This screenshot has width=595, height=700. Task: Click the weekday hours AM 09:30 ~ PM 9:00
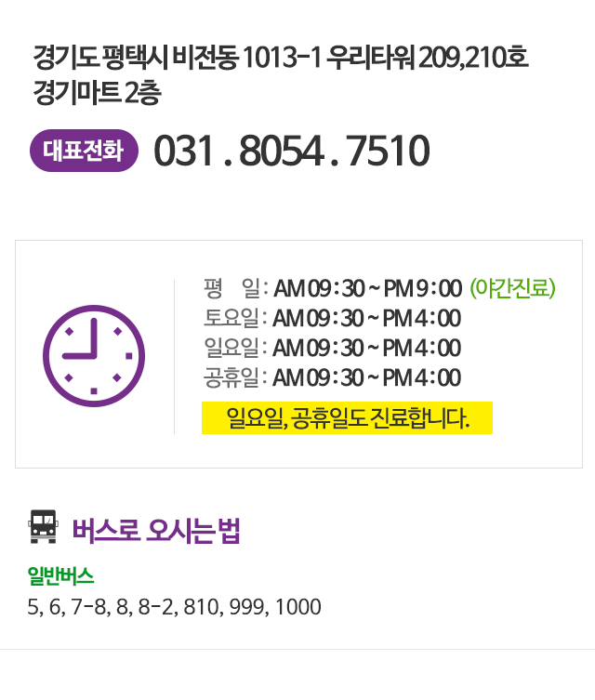tap(367, 289)
